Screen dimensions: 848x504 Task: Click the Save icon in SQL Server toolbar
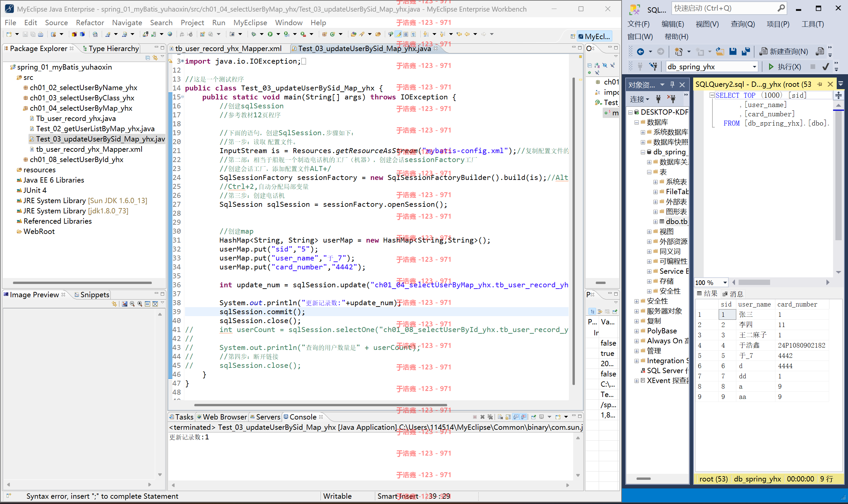[x=733, y=52]
